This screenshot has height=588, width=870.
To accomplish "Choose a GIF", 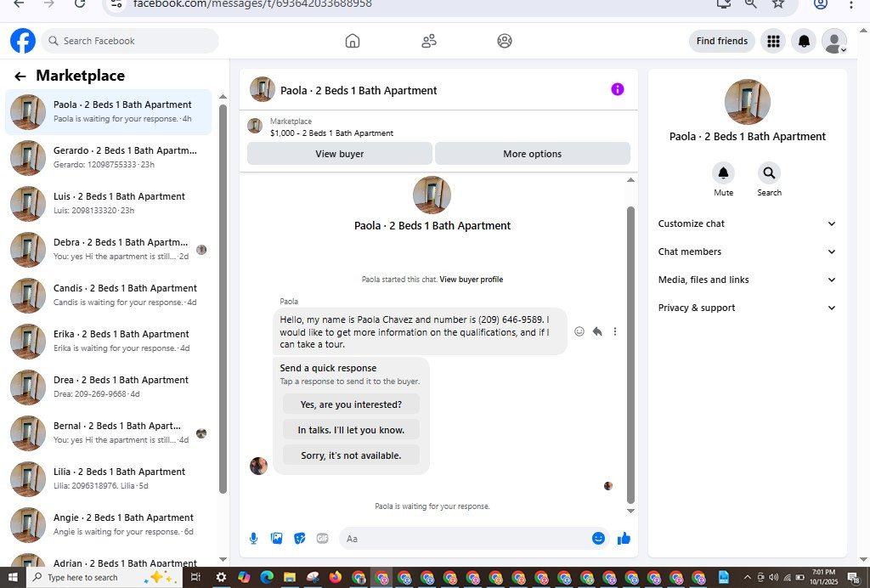I will [x=322, y=538].
